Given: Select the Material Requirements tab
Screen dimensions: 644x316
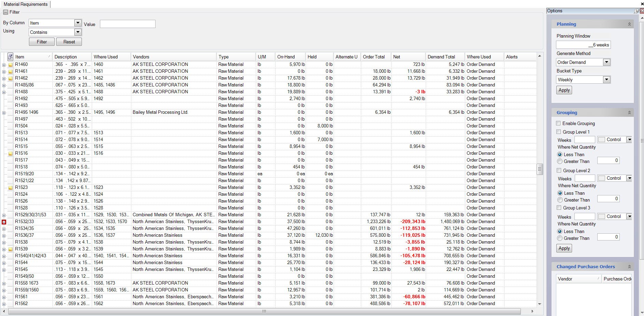Looking at the screenshot, I should click(26, 4).
